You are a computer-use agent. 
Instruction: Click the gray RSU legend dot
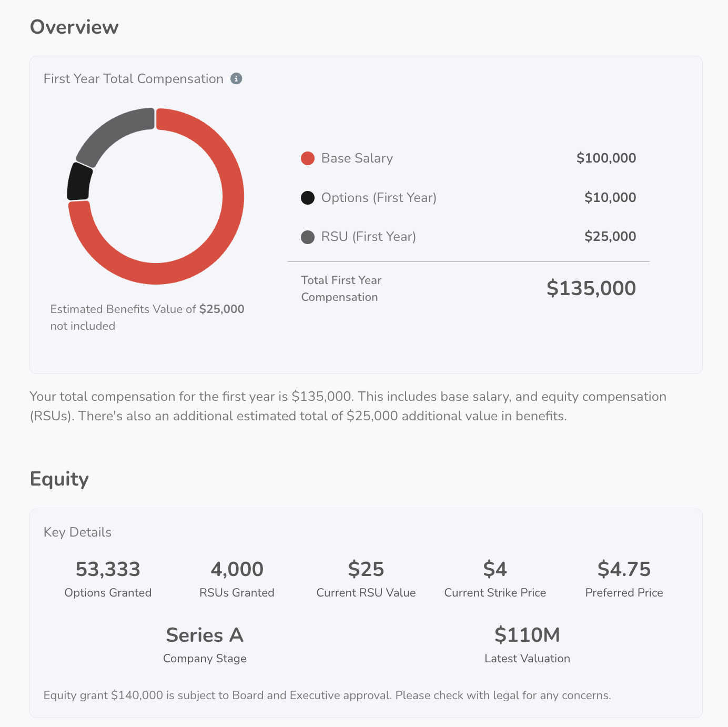308,237
